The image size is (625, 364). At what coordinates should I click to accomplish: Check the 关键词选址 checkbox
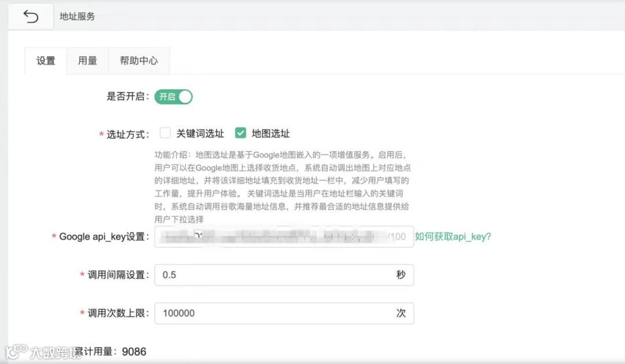[x=166, y=133]
